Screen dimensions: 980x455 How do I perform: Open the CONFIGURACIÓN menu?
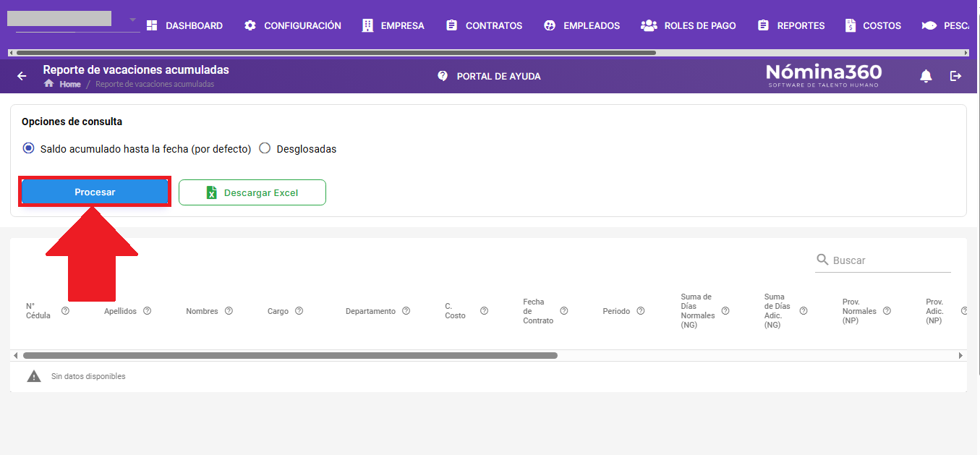[292, 25]
